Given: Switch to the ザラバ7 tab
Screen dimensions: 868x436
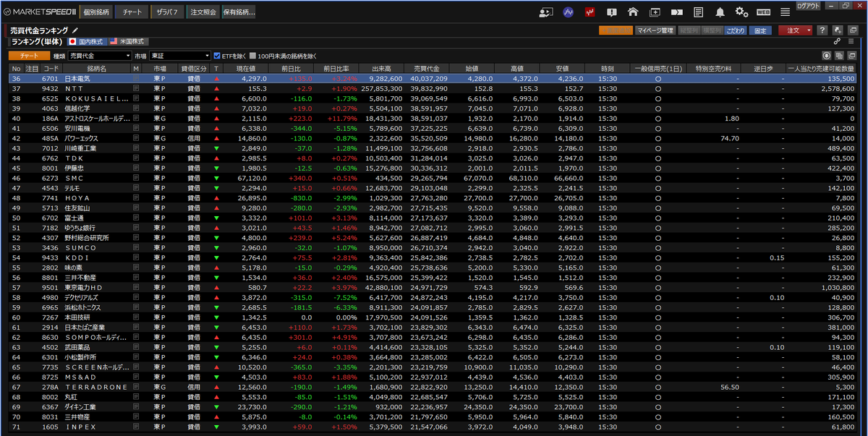Looking at the screenshot, I should click(x=167, y=12).
